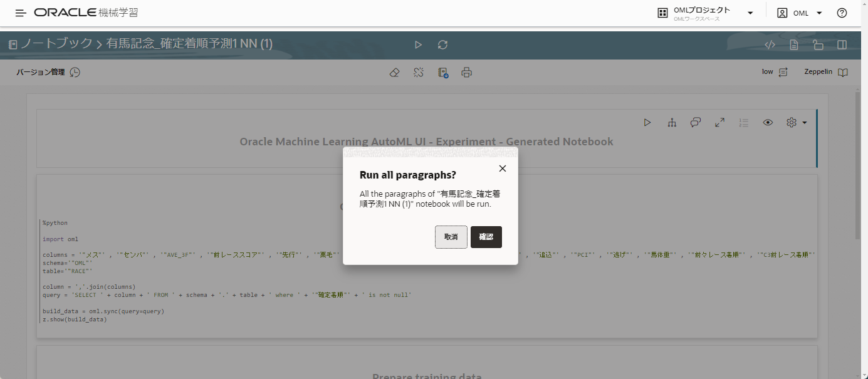Click the Prepare training data heading
868x379 pixels.
coord(427,376)
